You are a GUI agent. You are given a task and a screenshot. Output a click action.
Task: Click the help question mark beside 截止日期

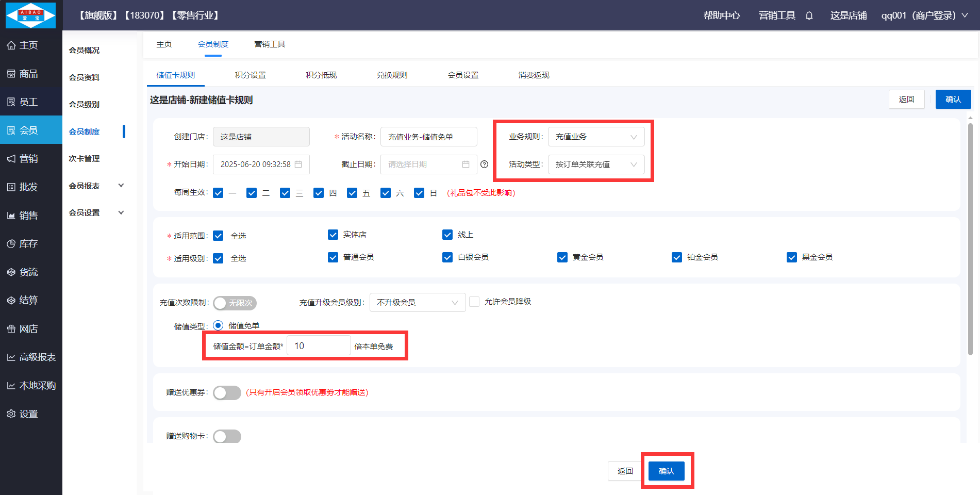484,164
